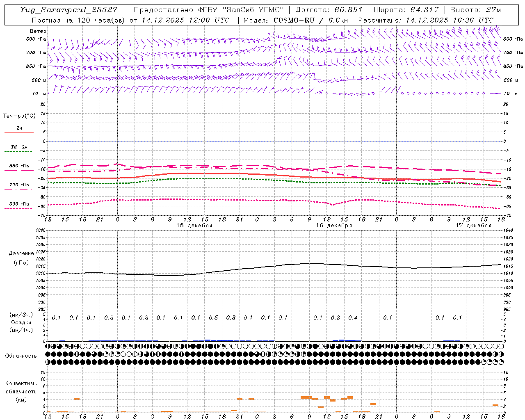This screenshot has width=525, height=420.
Task: Click the 10 м wind level label on left
Action: 39,94
